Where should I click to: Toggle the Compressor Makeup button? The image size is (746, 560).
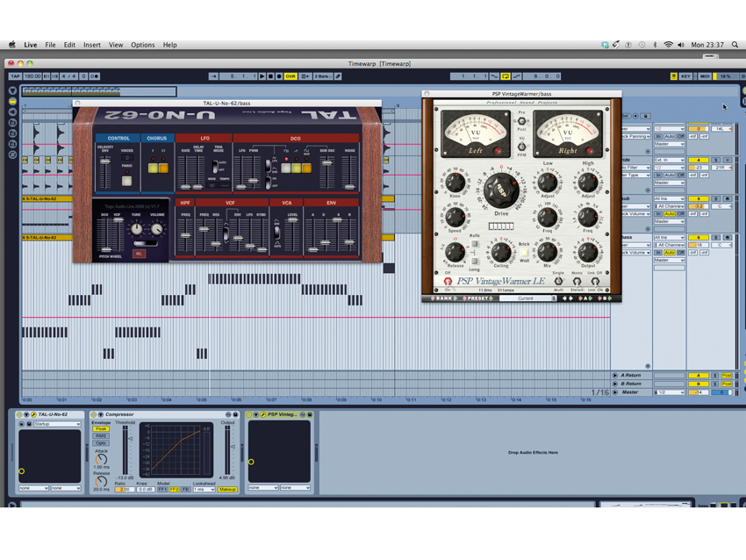(227, 489)
